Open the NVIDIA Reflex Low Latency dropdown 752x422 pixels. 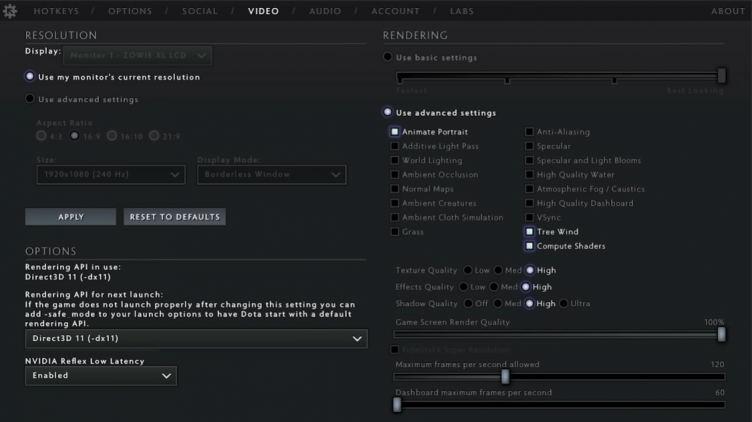(100, 376)
